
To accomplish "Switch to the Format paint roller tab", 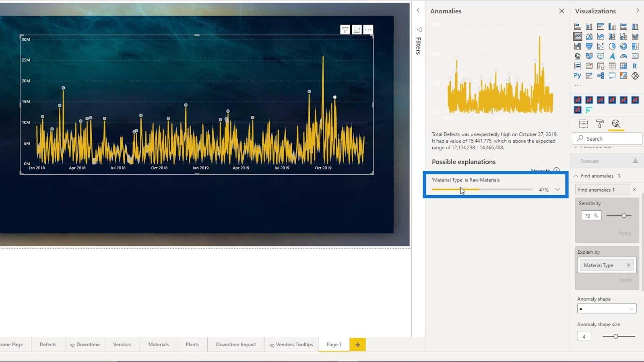I will coord(600,124).
